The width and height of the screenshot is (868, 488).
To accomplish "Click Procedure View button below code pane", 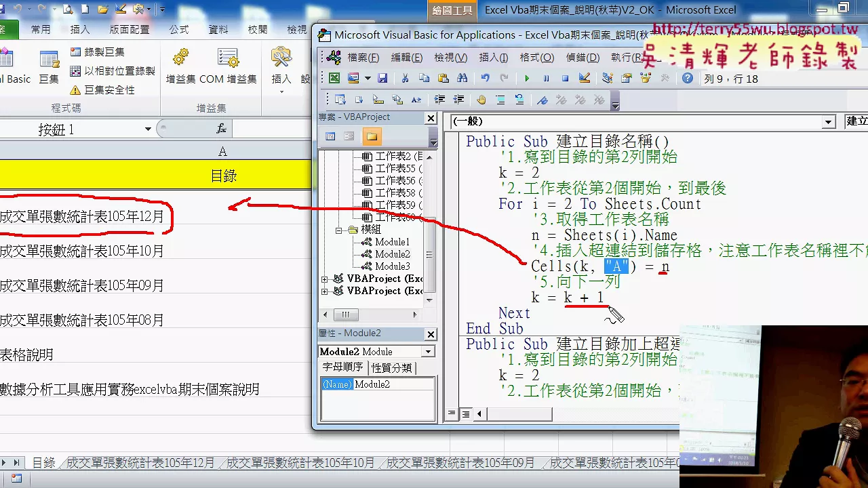I will tap(452, 413).
